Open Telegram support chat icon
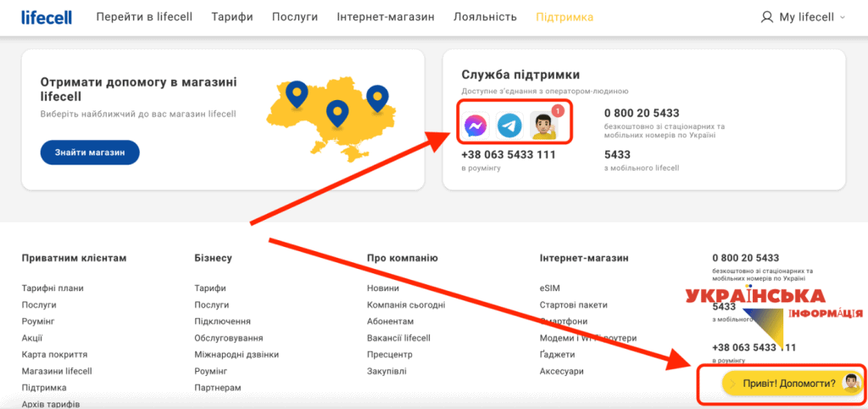Image resolution: width=868 pixels, height=409 pixels. [509, 126]
